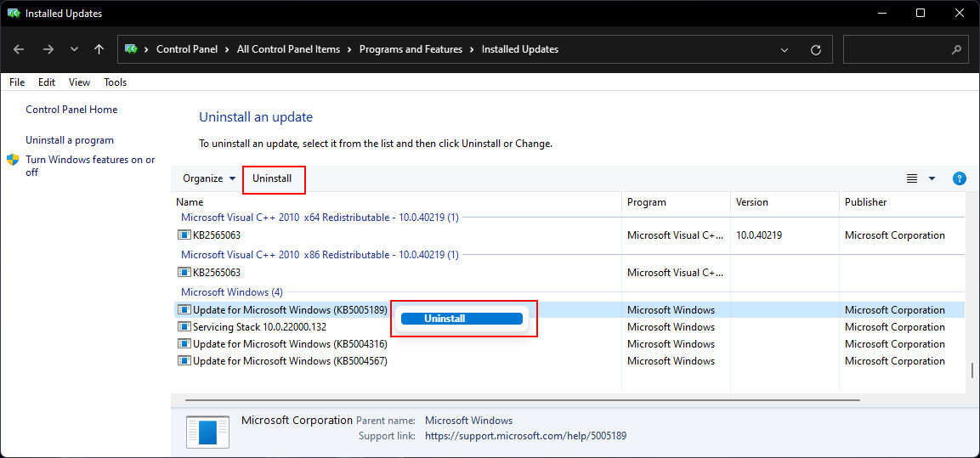
Task: Open the View menu
Action: pos(79,82)
